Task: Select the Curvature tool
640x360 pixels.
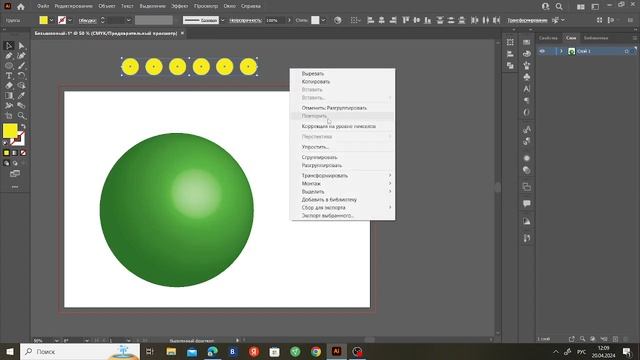Action: [21, 56]
